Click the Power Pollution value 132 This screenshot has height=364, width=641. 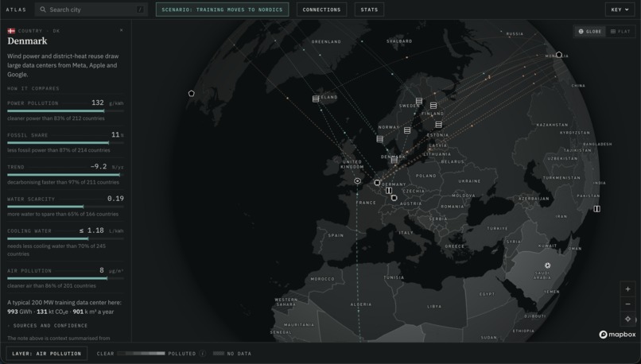click(98, 103)
